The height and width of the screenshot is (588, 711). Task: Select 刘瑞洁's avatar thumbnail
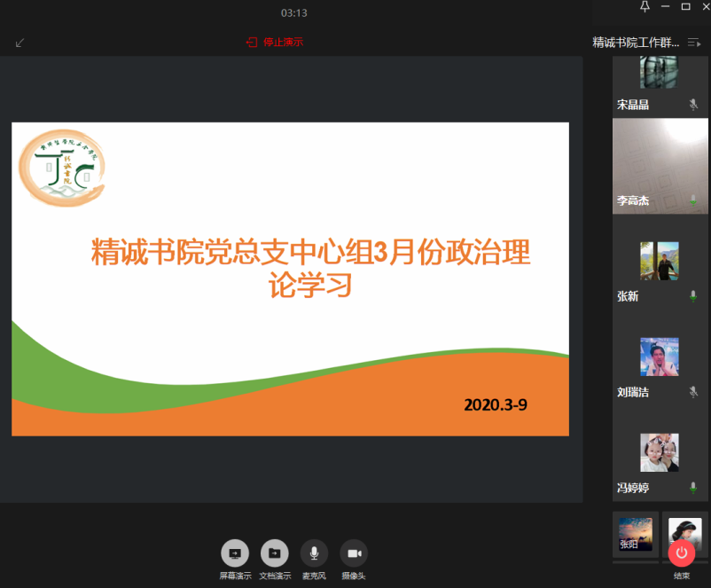coord(660,357)
